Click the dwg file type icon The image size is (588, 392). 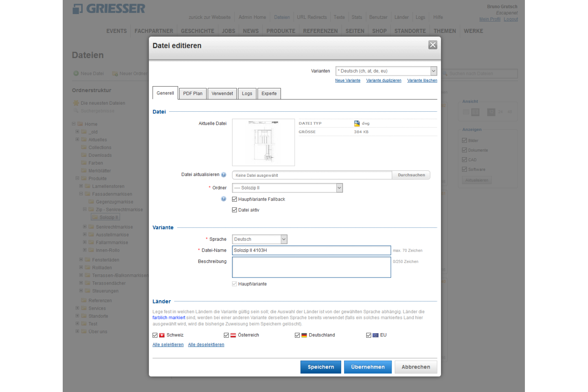pos(357,123)
